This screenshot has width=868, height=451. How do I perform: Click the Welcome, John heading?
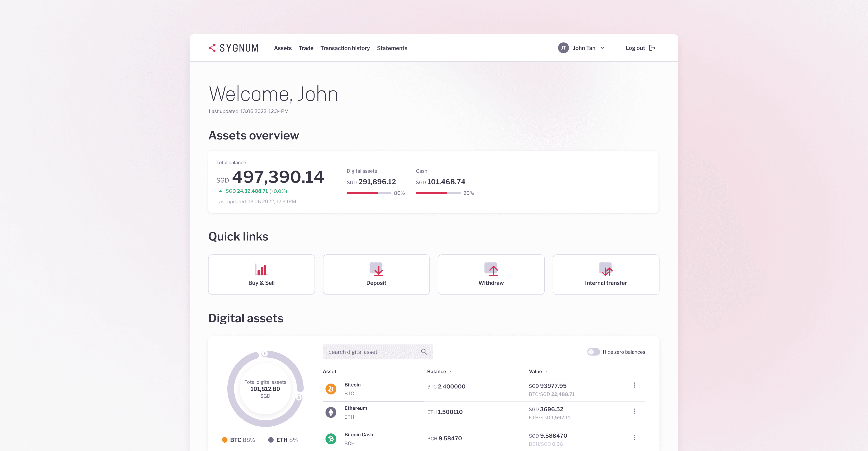click(x=273, y=94)
